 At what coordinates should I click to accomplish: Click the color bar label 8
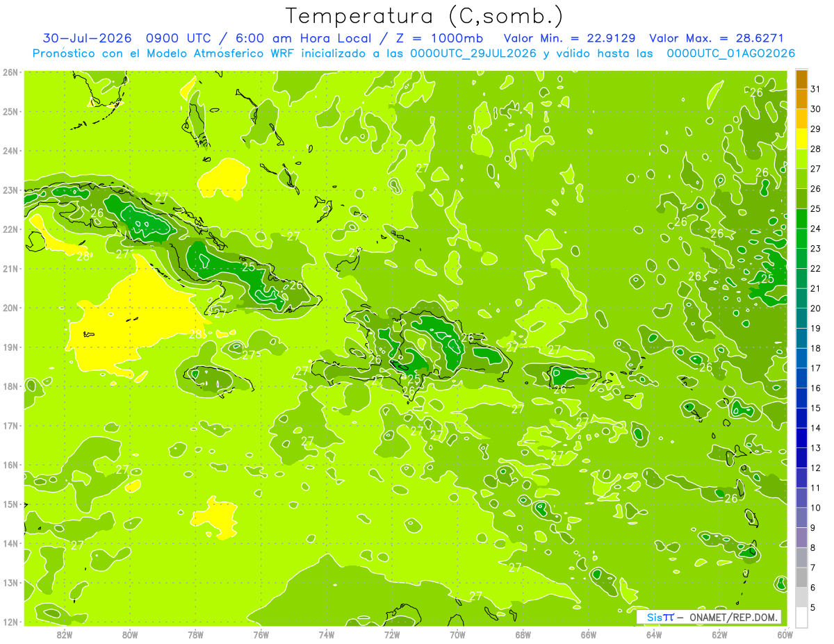(812, 548)
